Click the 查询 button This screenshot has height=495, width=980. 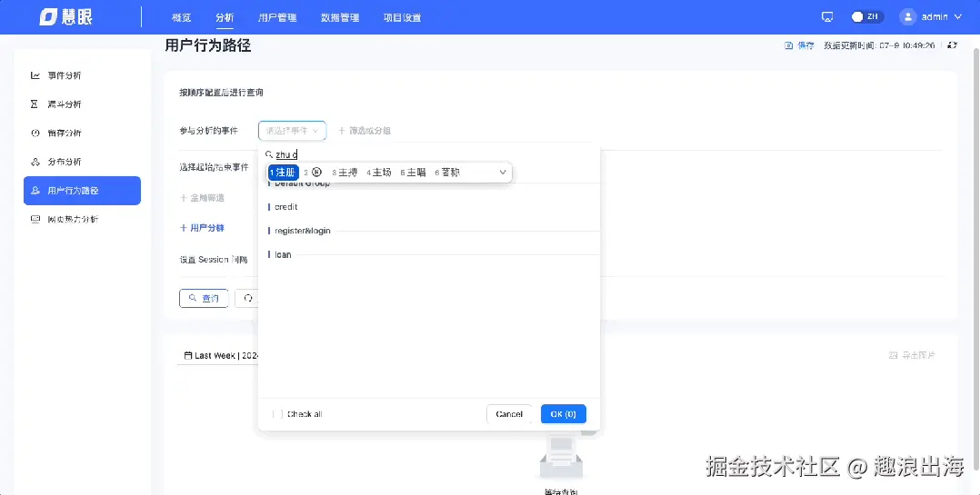coord(204,299)
